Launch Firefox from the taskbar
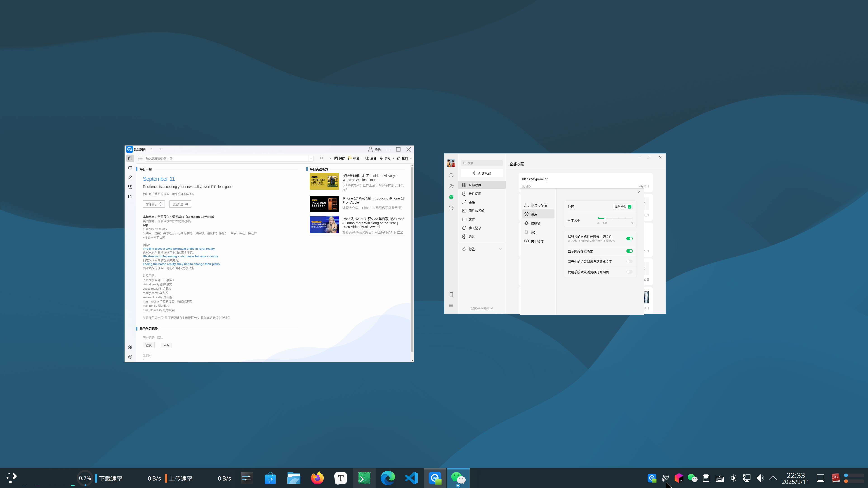This screenshot has width=868, height=488. 317,478
